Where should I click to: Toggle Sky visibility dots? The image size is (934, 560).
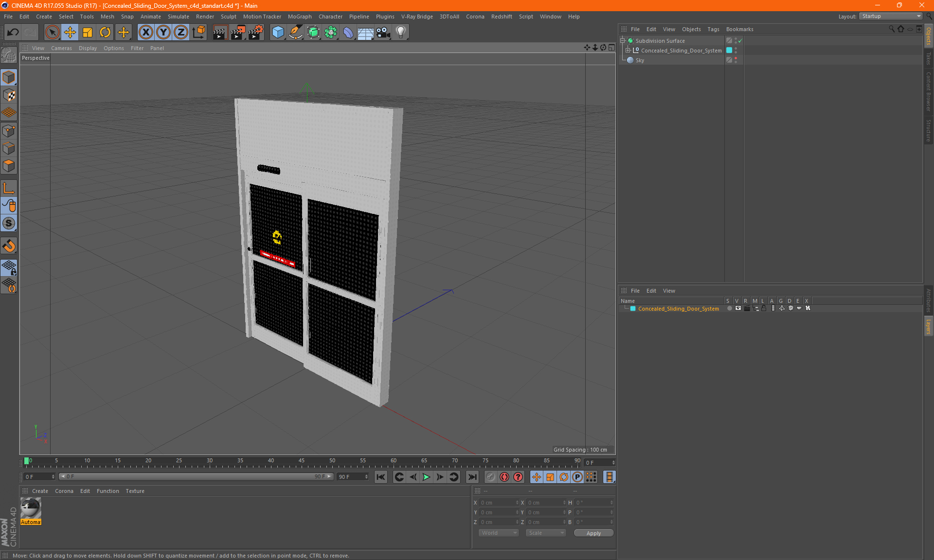pyautogui.click(x=736, y=60)
